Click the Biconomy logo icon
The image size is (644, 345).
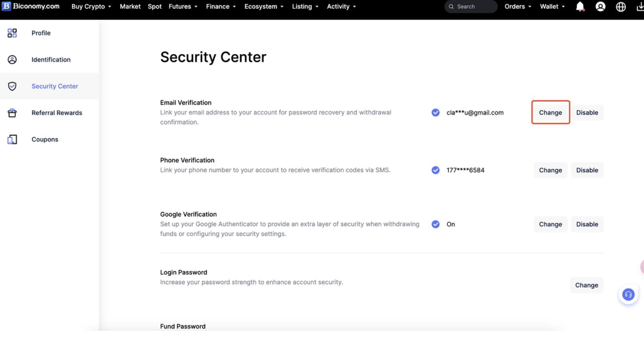[6, 6]
